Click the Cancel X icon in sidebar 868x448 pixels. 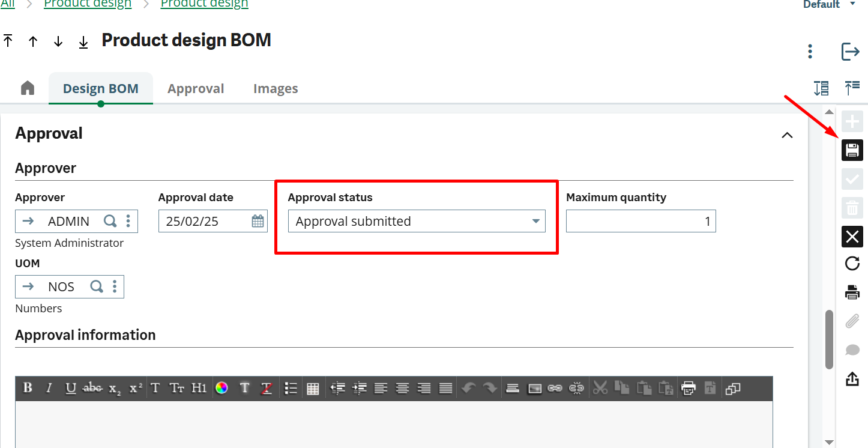(852, 237)
